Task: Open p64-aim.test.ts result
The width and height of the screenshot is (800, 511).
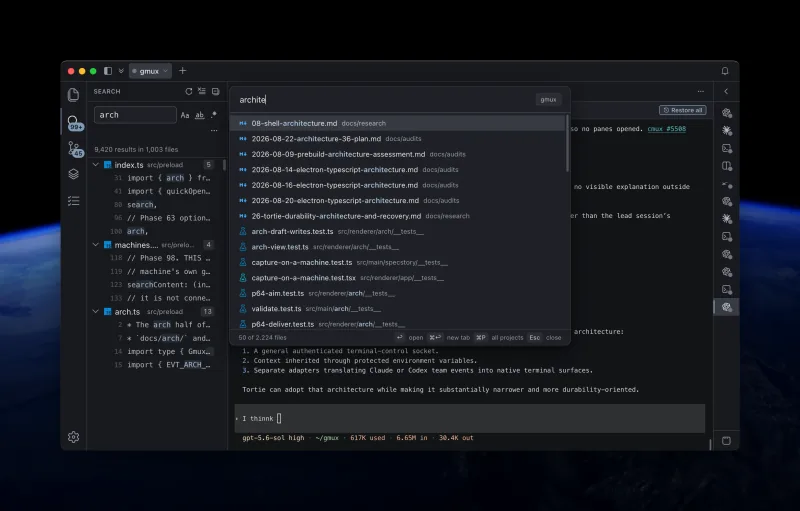Action: pos(398,293)
